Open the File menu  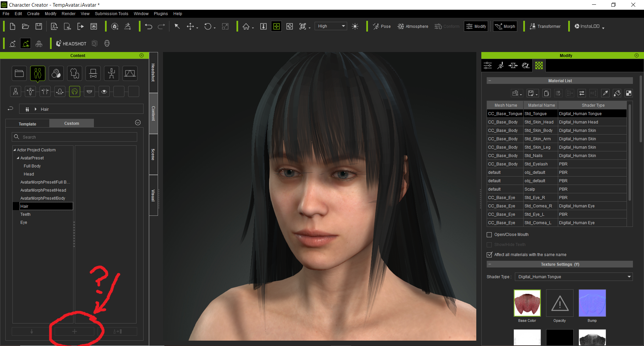pos(6,14)
